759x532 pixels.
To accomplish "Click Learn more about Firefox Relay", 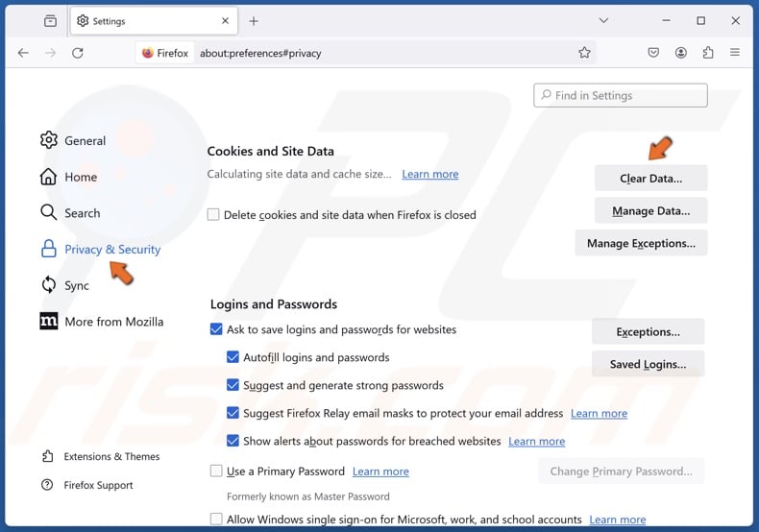I will pos(599,414).
